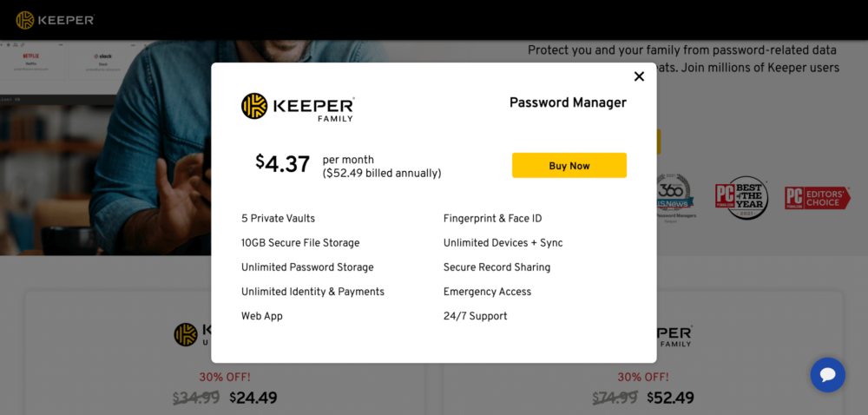The height and width of the screenshot is (415, 868).
Task: Click the Keeper emblem on the left plan card
Action: click(186, 334)
